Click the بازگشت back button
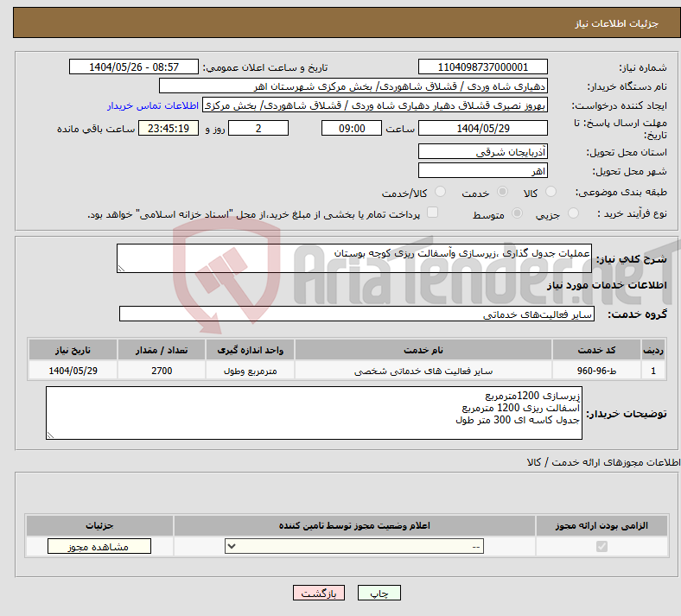The width and height of the screenshot is (681, 616). point(319,593)
